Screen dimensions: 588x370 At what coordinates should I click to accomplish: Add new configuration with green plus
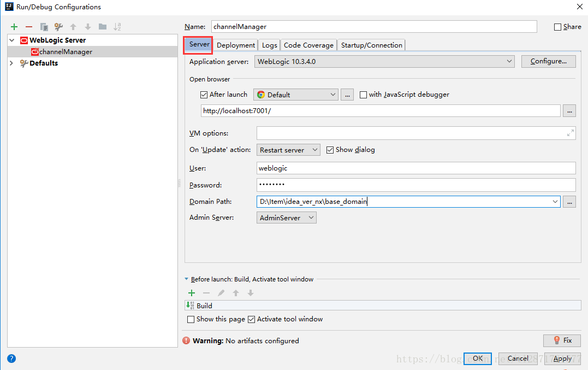click(14, 27)
